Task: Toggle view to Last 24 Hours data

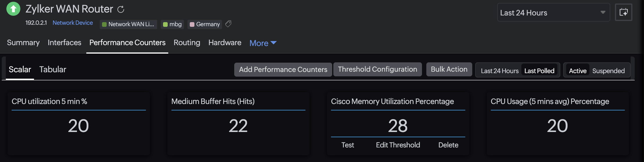Action: point(499,71)
